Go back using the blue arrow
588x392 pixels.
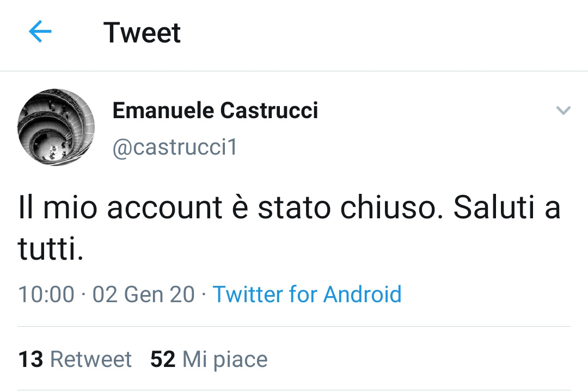[40, 32]
